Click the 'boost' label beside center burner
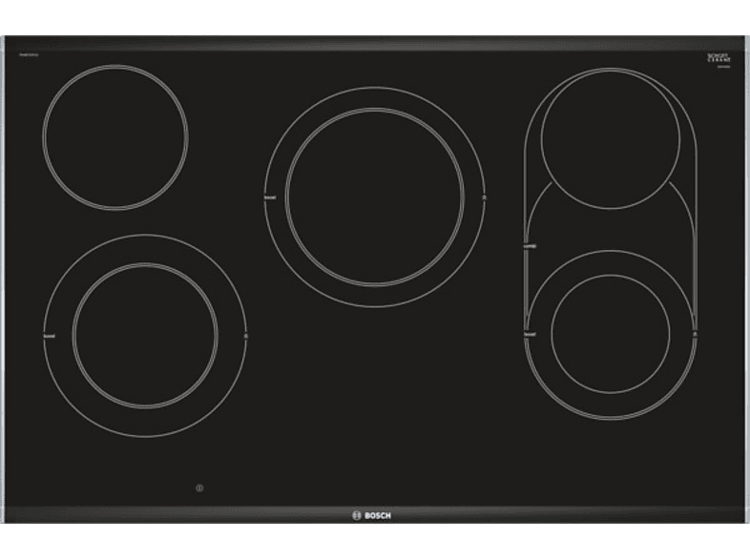750x560 pixels. [x=269, y=197]
